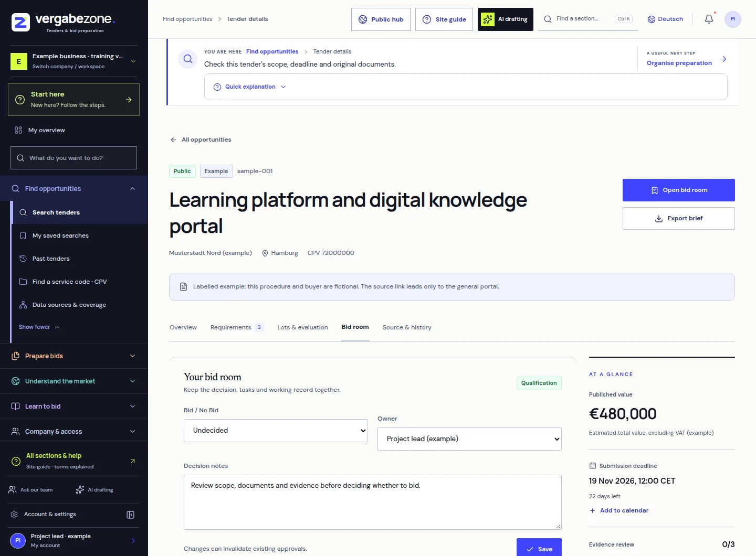Image resolution: width=756 pixels, height=556 pixels.
Task: Click the Find a section search field
Action: pos(588,19)
